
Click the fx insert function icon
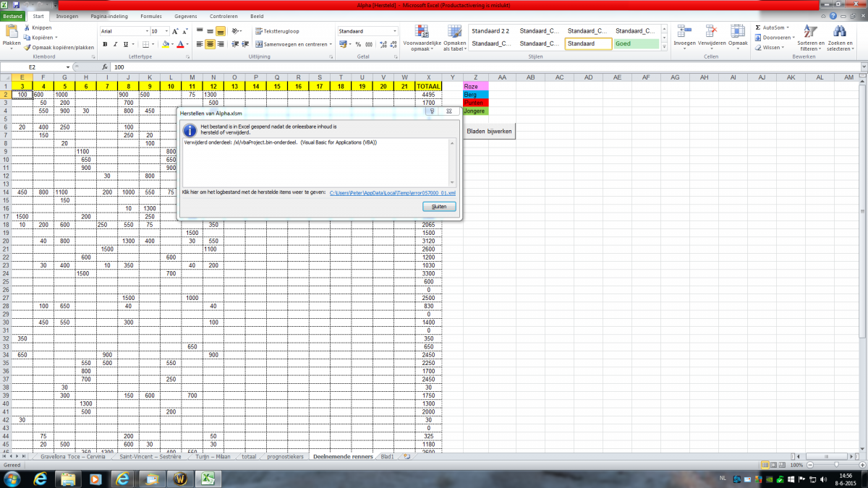pos(106,67)
